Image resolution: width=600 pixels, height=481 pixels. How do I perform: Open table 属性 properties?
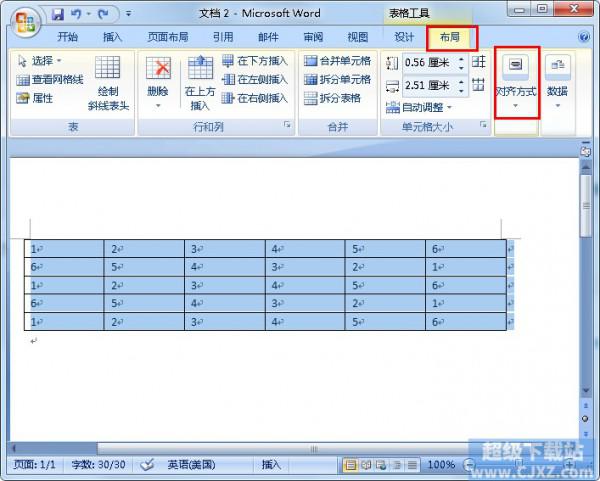(x=34, y=98)
